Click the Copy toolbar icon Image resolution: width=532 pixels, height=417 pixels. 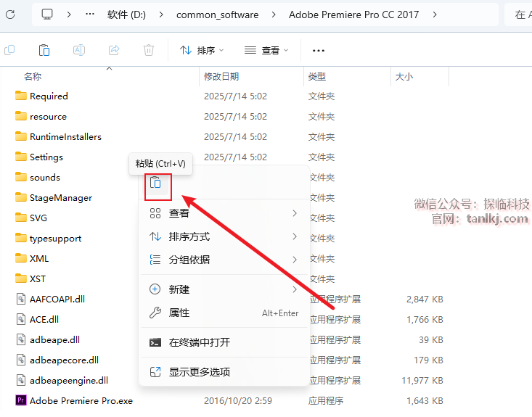click(9, 51)
